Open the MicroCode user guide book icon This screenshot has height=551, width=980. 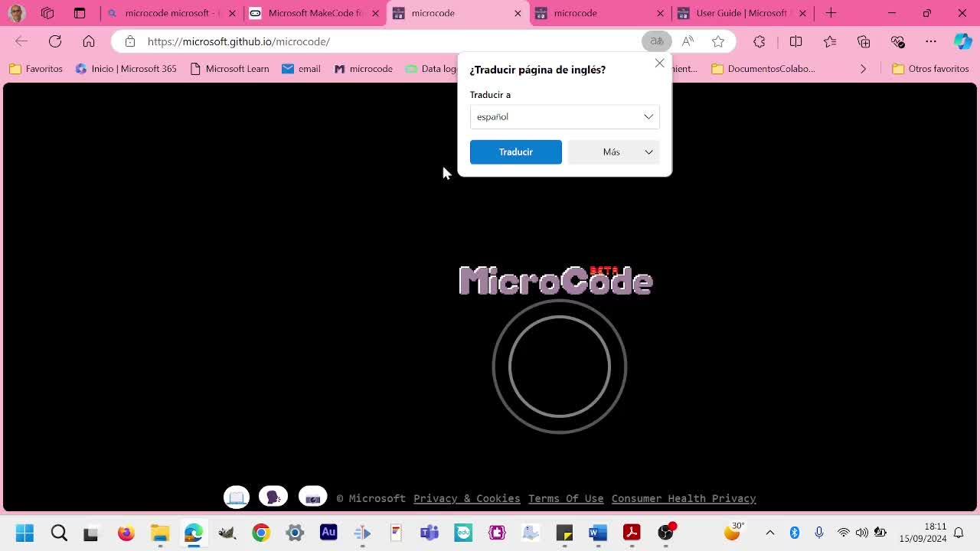coord(237,497)
